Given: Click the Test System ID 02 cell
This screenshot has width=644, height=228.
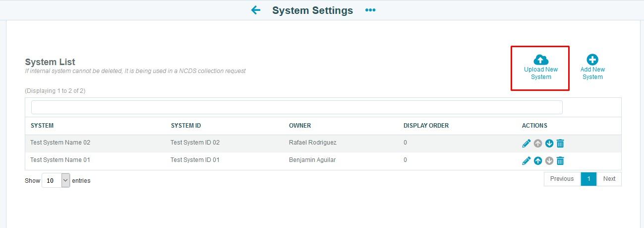Looking at the screenshot, I should click(195, 143).
